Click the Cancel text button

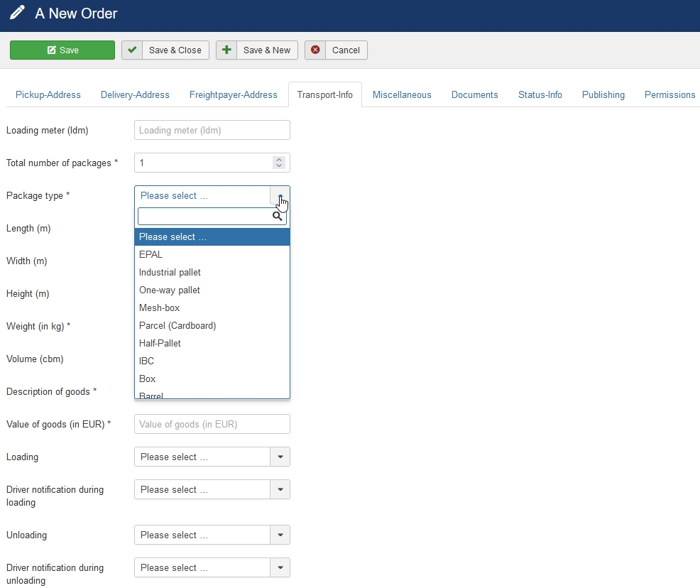346,50
